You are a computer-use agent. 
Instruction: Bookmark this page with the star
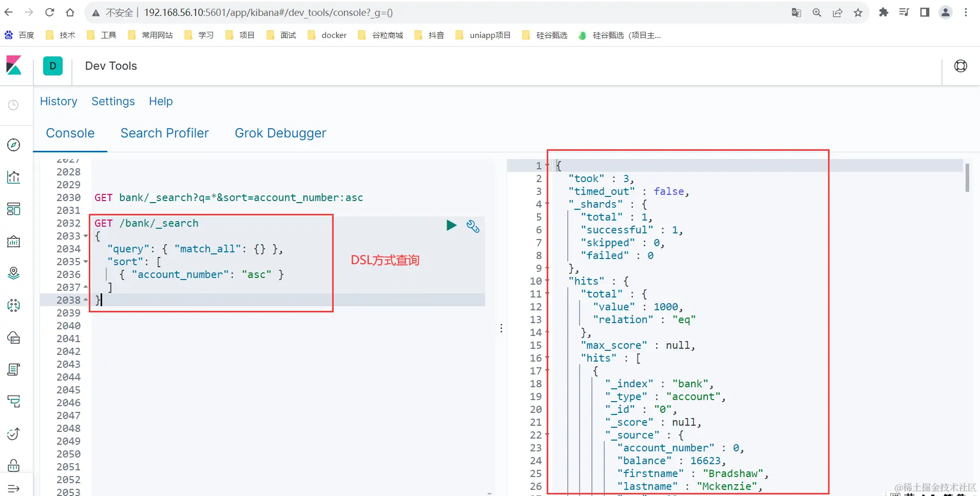(858, 13)
